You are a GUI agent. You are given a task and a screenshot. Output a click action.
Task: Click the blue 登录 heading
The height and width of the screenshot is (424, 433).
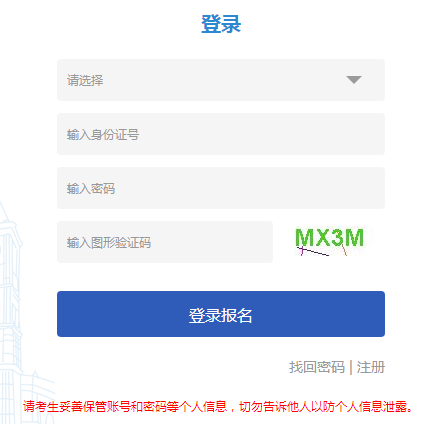221,24
